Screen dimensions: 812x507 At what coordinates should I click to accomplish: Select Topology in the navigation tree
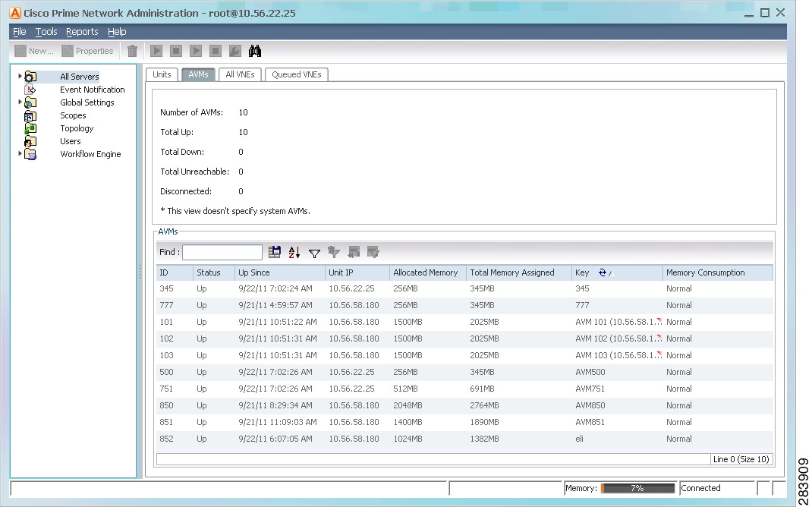77,128
